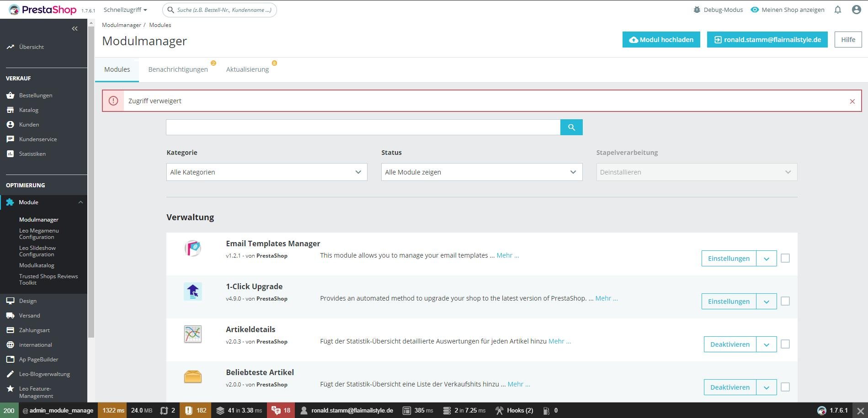Dismiss the Zugriff verweigert alert
The width and height of the screenshot is (868, 418).
[x=852, y=101]
